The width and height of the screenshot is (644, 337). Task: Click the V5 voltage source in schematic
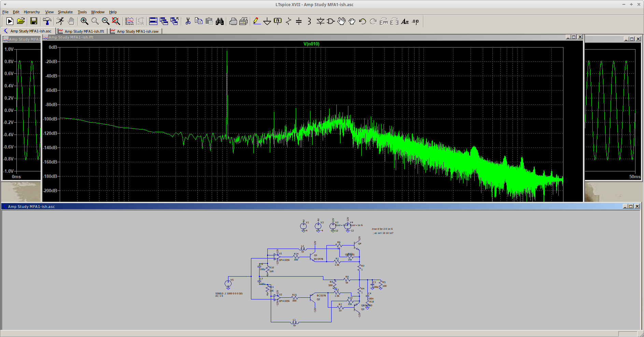228,283
